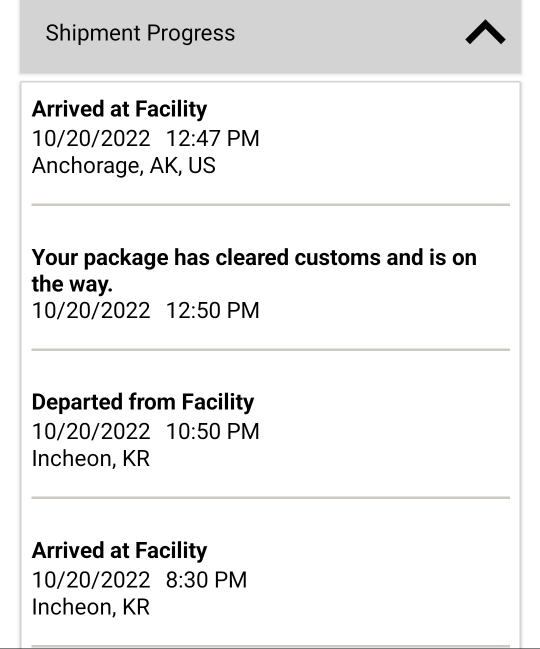
Task: Click the 10/20/2022 10:50 PM timestamp
Action: (146, 431)
